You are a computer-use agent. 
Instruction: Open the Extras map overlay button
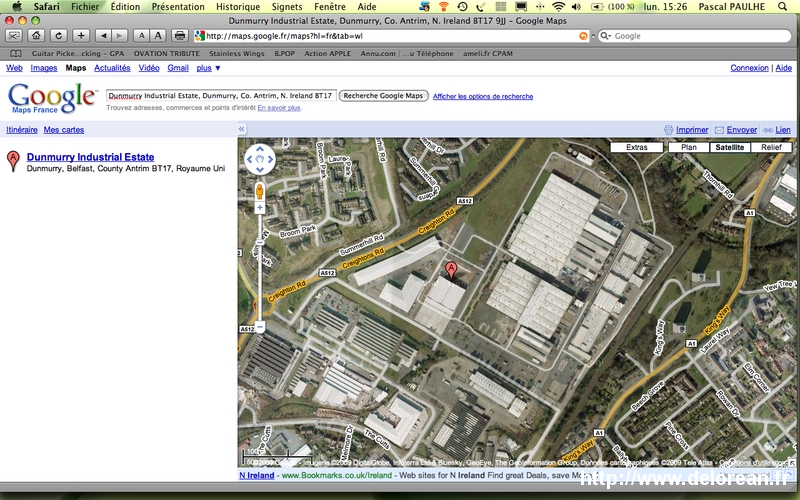[637, 147]
